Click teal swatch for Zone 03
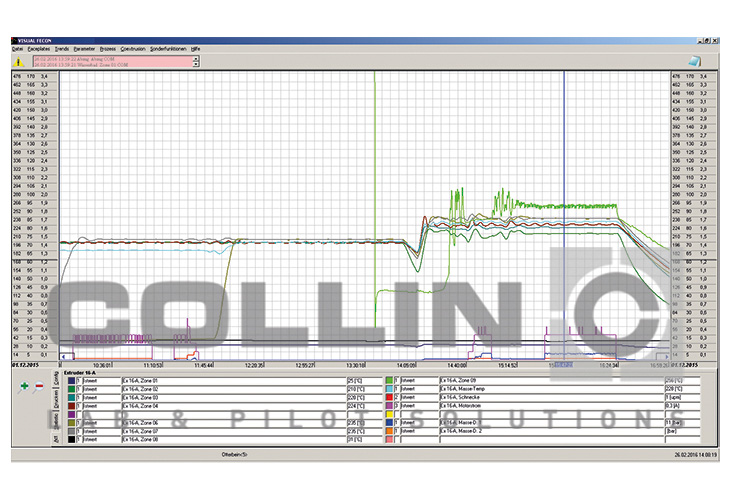 (71, 398)
